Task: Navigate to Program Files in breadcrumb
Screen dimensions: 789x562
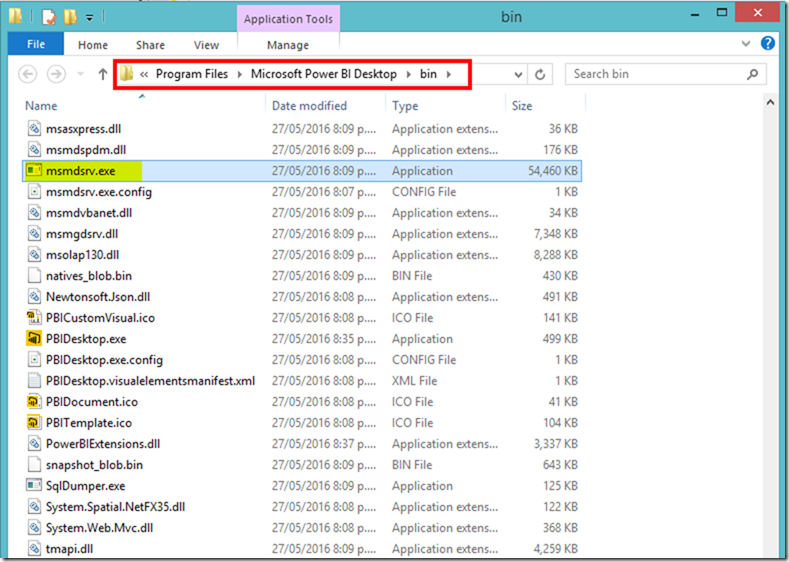Action: pyautogui.click(x=192, y=74)
